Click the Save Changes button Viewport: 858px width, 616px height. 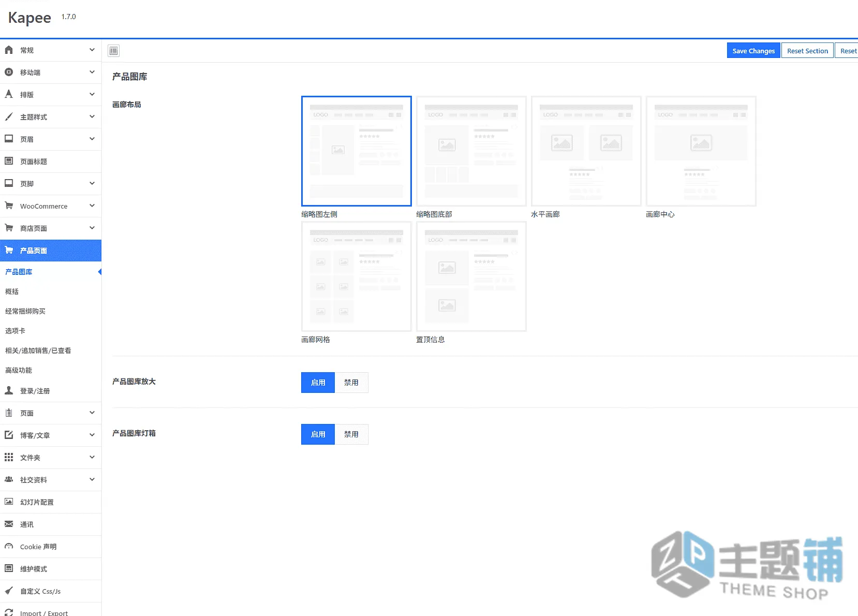point(753,51)
